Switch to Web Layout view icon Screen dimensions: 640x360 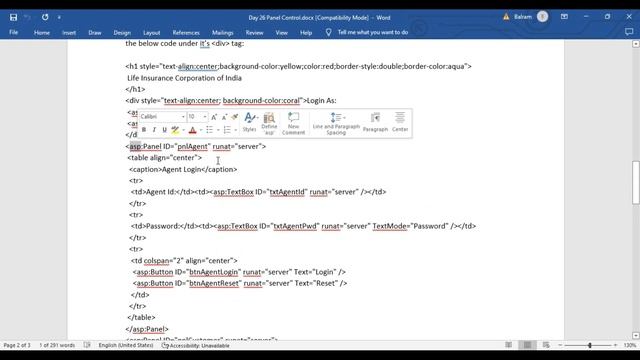(546, 345)
